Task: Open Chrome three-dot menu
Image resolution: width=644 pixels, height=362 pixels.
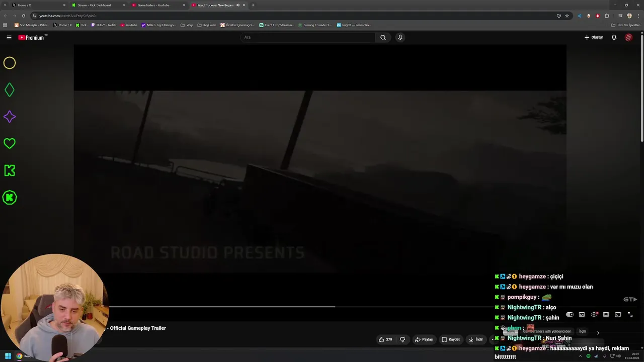Action: [638, 16]
